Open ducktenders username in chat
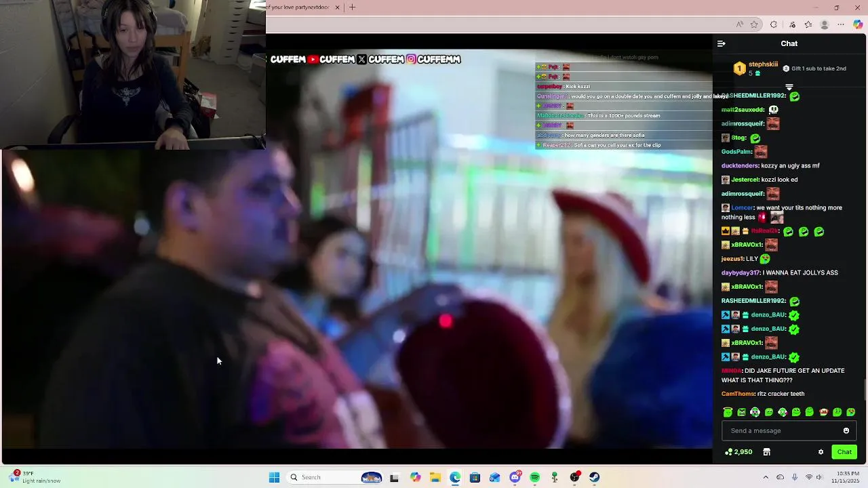The image size is (868, 488). click(739, 165)
